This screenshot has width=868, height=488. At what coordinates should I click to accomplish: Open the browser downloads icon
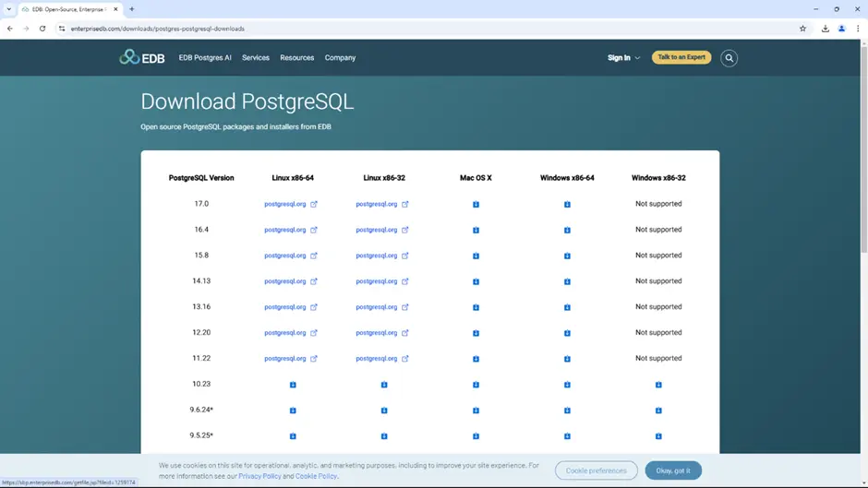coord(825,29)
